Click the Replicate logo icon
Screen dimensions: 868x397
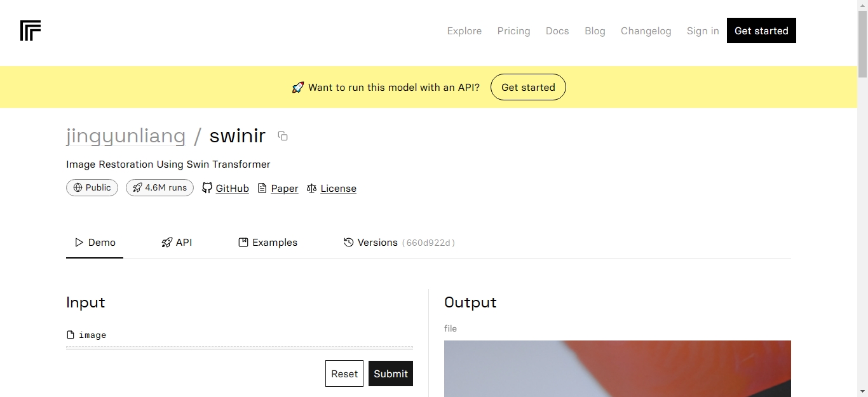tap(31, 30)
